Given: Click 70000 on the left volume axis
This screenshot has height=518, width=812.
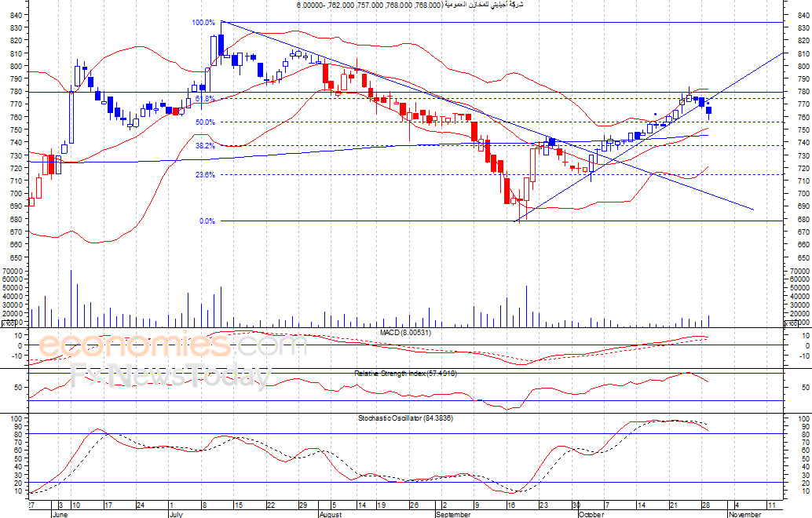Looking at the screenshot, I should pyautogui.click(x=12, y=271).
